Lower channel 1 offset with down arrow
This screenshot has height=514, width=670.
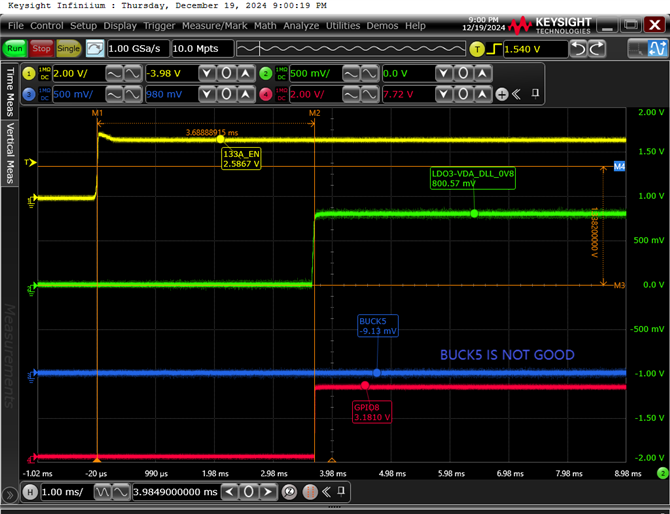207,73
